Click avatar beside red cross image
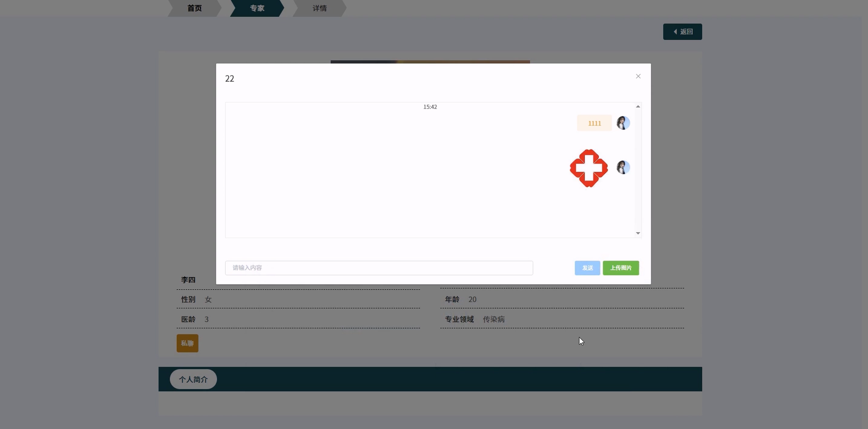The width and height of the screenshot is (868, 429). [623, 167]
